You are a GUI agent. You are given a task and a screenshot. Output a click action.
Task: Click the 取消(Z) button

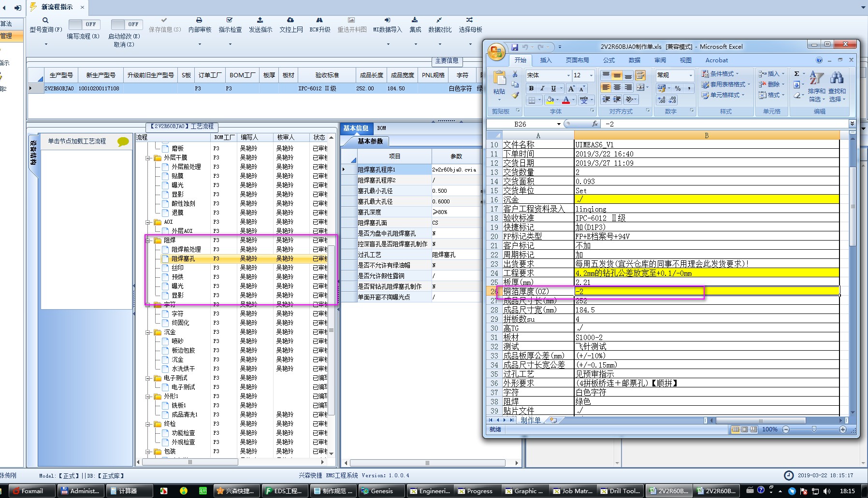click(x=124, y=44)
